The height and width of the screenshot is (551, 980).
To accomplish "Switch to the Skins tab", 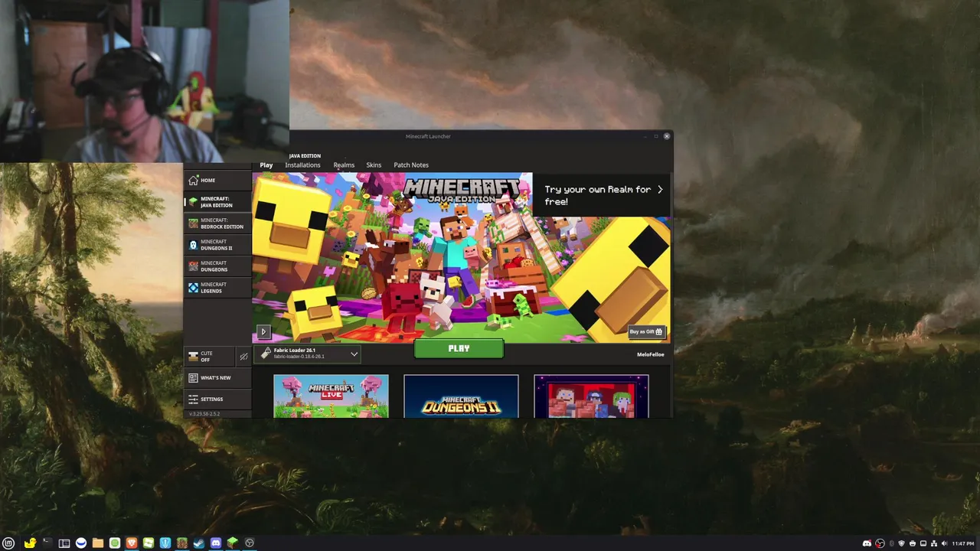I will 374,165.
